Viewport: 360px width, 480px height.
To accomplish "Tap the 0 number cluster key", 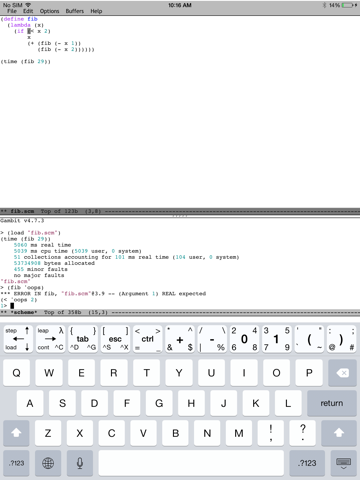I will pos(244,339).
